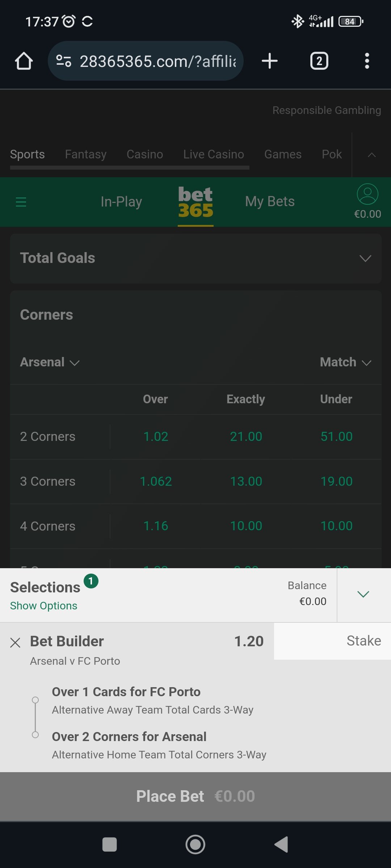Open the bet365 hamburger menu
391x868 pixels.
(21, 202)
